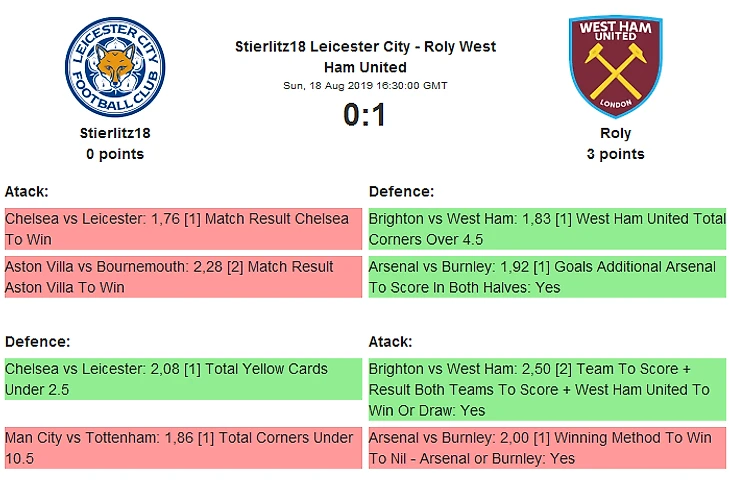
Task: Click the Both Teams To Score West Ham bet
Action: click(x=547, y=389)
